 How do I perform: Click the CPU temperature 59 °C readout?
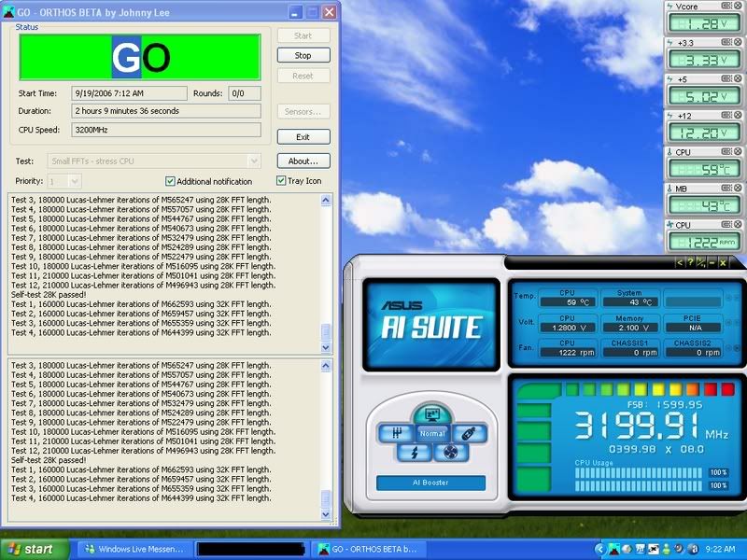(x=568, y=301)
